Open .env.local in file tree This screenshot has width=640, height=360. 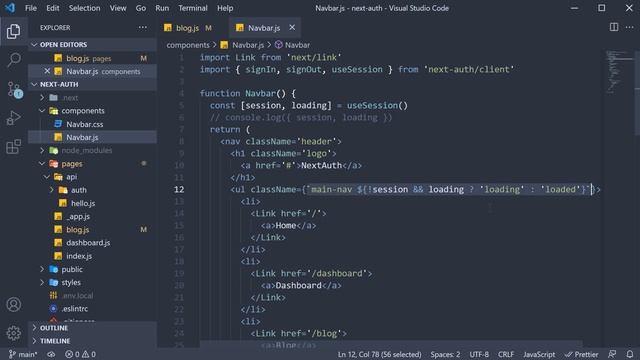(92, 296)
